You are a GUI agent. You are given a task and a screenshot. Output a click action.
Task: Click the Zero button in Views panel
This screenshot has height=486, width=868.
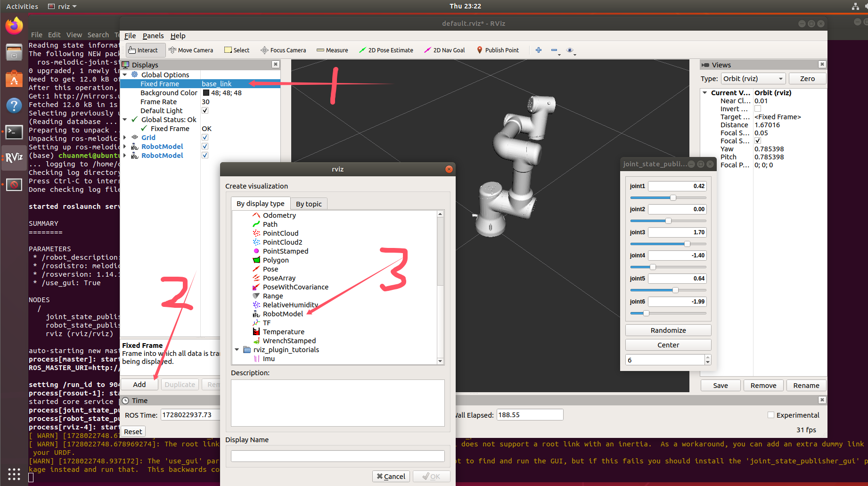point(808,78)
